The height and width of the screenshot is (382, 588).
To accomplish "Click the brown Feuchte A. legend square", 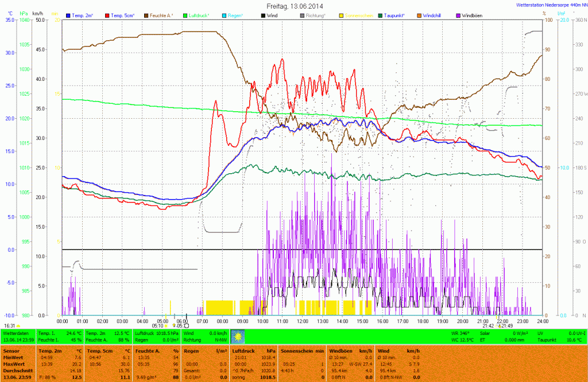I will pos(146,15).
